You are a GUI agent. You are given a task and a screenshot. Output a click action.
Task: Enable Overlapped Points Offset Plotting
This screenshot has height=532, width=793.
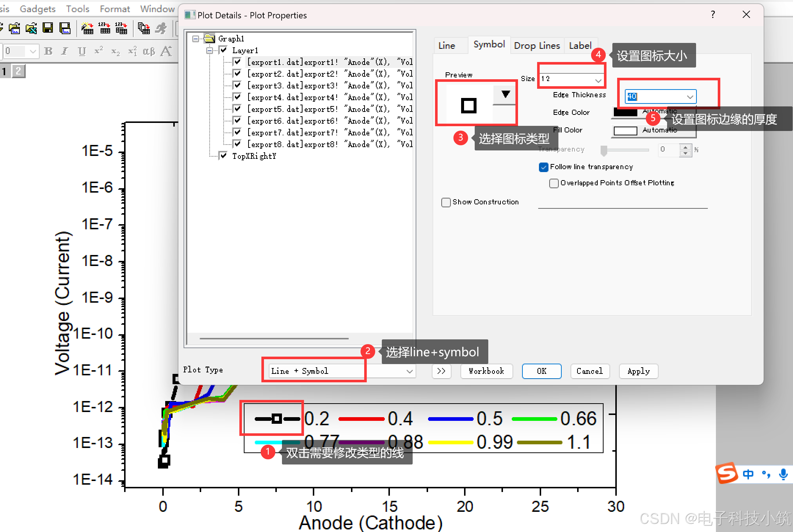coord(554,183)
